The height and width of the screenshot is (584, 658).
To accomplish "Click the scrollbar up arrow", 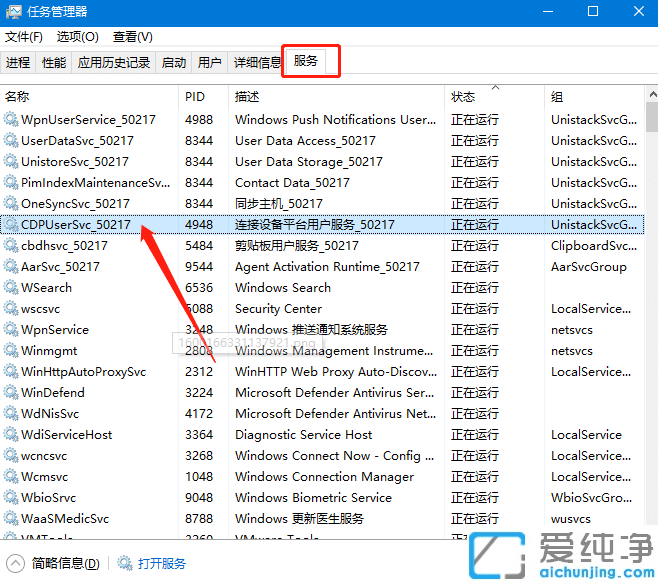I will point(652,94).
